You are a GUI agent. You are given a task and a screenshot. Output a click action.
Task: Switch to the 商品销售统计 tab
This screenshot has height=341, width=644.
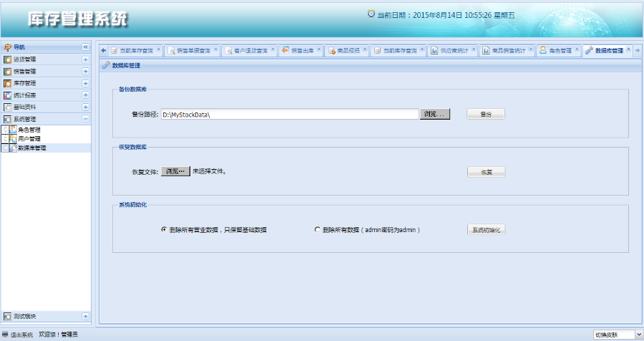point(509,51)
